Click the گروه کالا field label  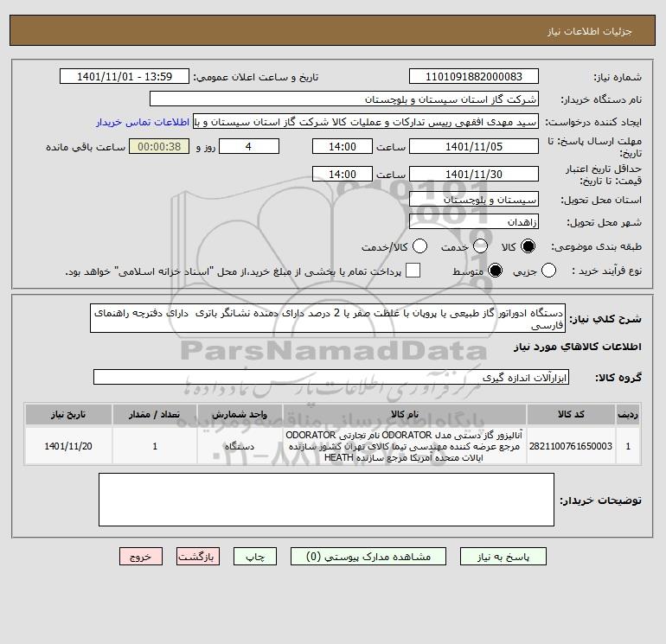(x=618, y=378)
